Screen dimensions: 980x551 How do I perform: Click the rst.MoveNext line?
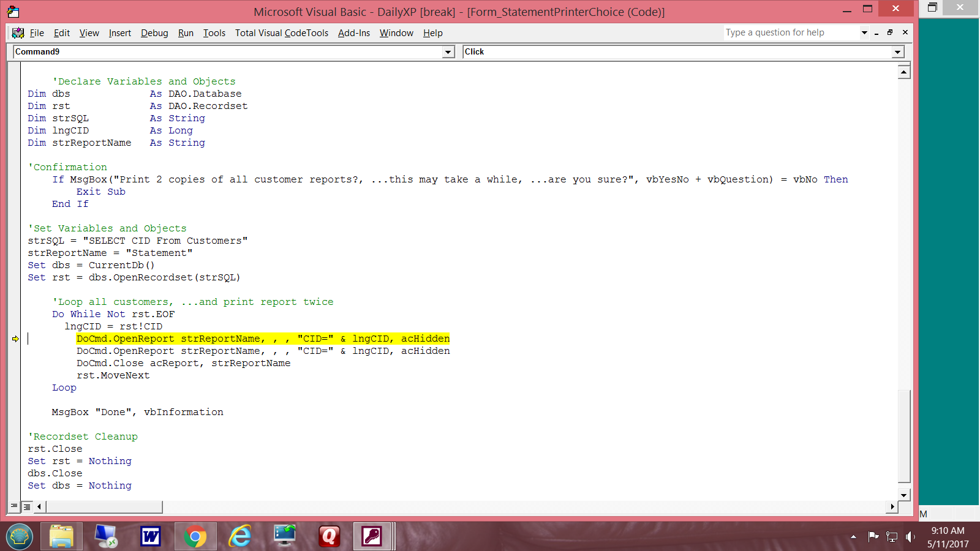click(x=113, y=375)
